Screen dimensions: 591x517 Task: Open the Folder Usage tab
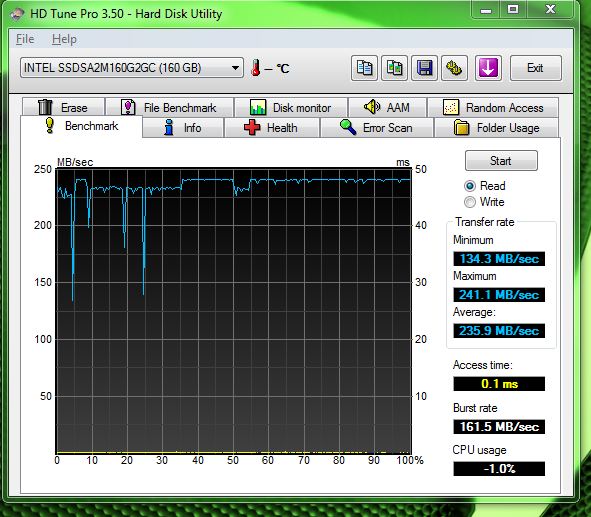[x=496, y=127]
